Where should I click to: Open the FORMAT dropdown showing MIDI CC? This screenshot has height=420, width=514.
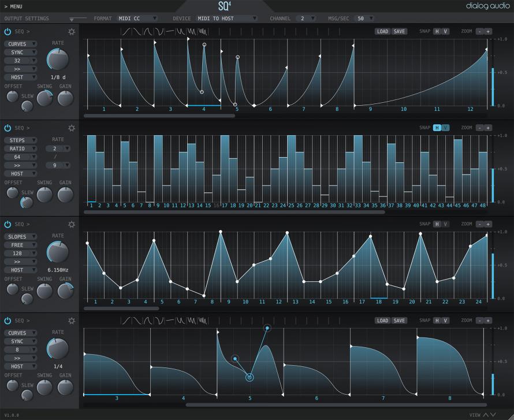click(x=139, y=18)
